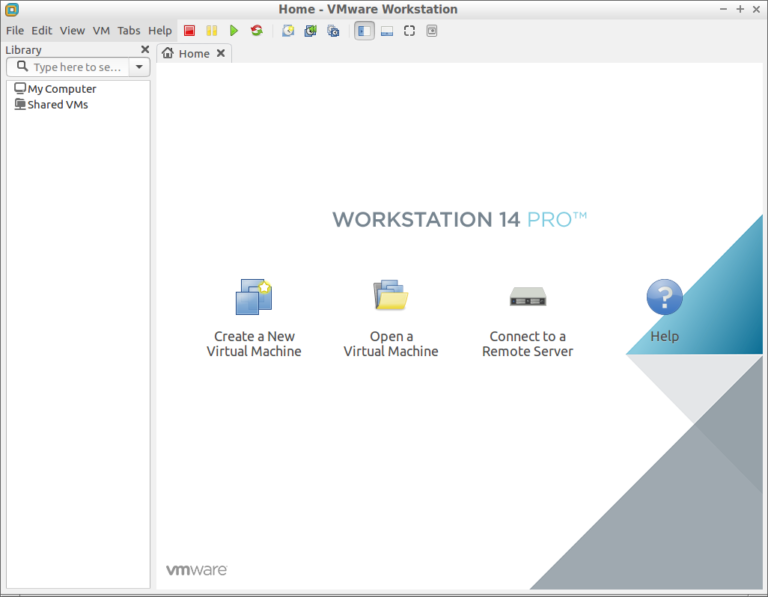Click the Revert to Snapshot toolbar icon

(311, 31)
